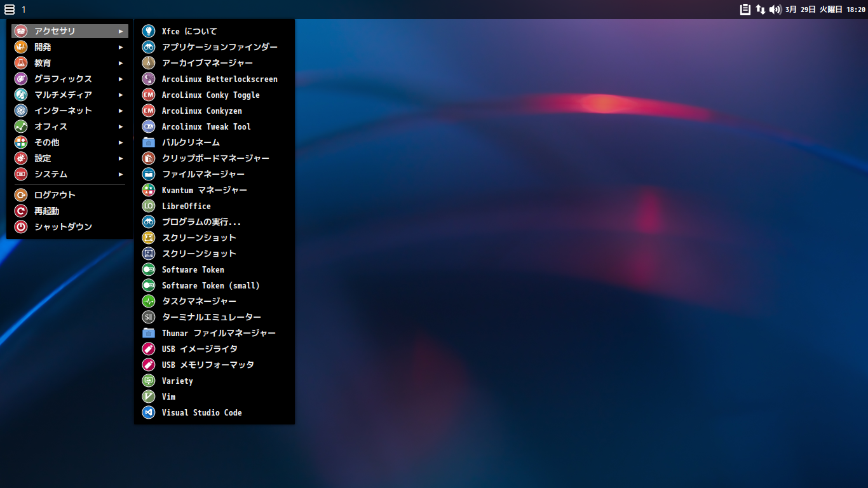Expand the その他 submenu arrow
Image resolution: width=868 pixels, height=488 pixels.
point(121,142)
